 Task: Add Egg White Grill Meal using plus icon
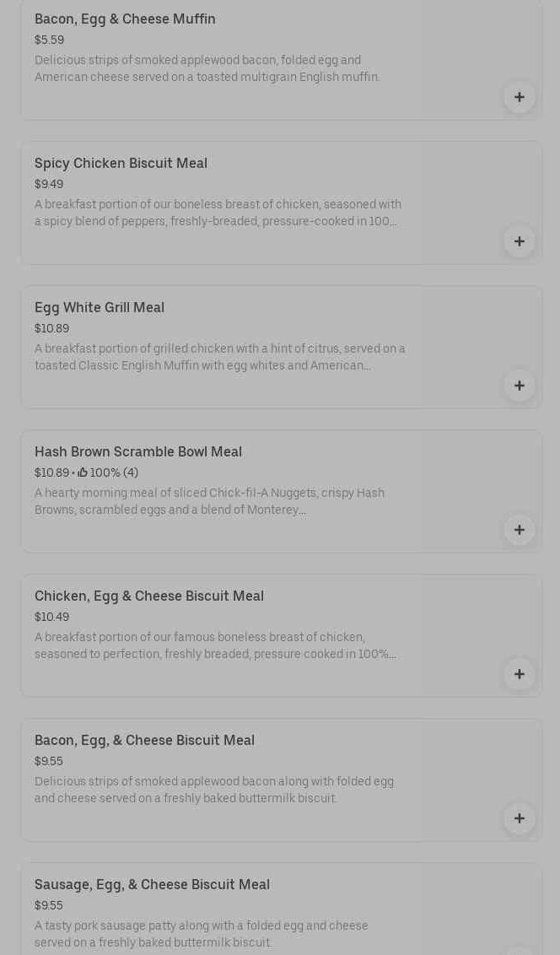coord(520,386)
